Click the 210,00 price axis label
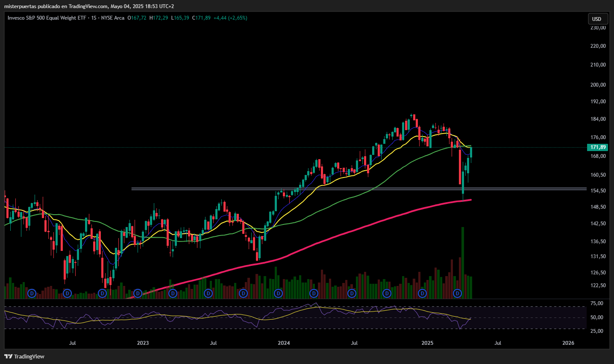Image resolution: width=614 pixels, height=364 pixels. pos(598,65)
